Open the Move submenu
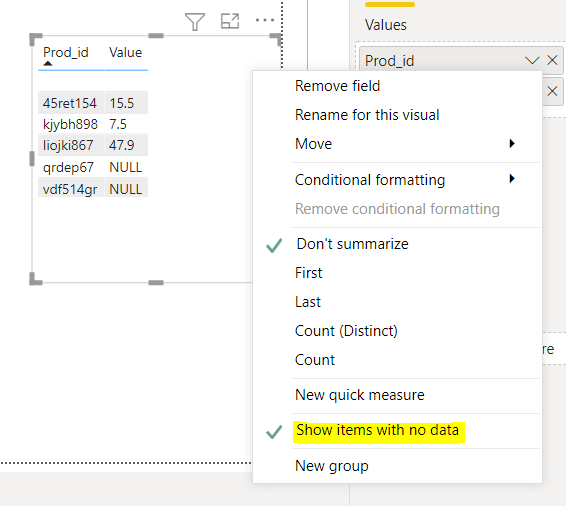The image size is (566, 506). pyautogui.click(x=397, y=144)
